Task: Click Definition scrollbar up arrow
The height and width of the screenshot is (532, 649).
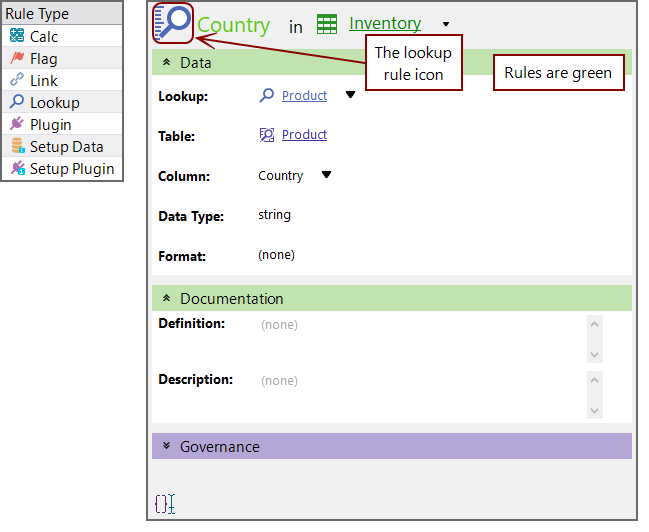Action: [595, 324]
